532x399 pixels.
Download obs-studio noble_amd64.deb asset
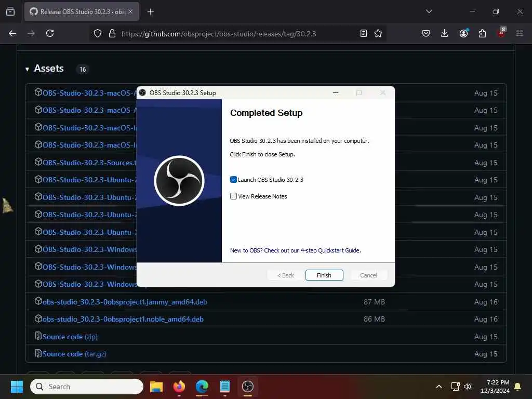123,320
